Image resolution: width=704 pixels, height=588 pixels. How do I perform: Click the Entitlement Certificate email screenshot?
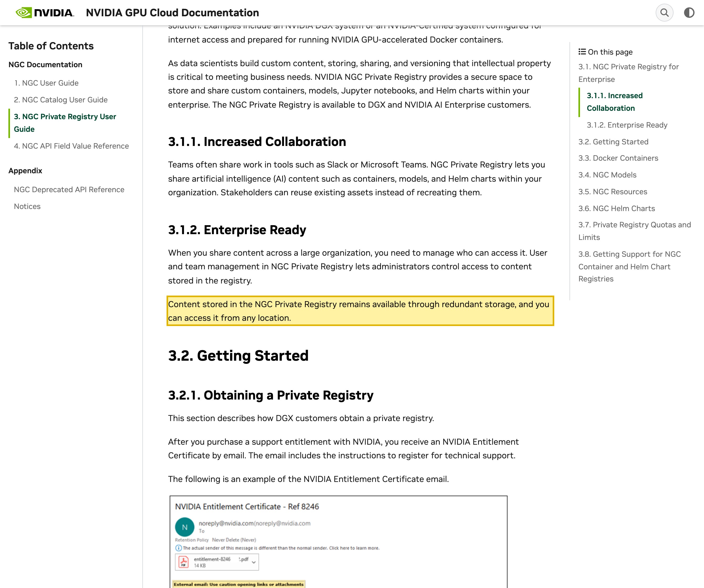[338, 542]
